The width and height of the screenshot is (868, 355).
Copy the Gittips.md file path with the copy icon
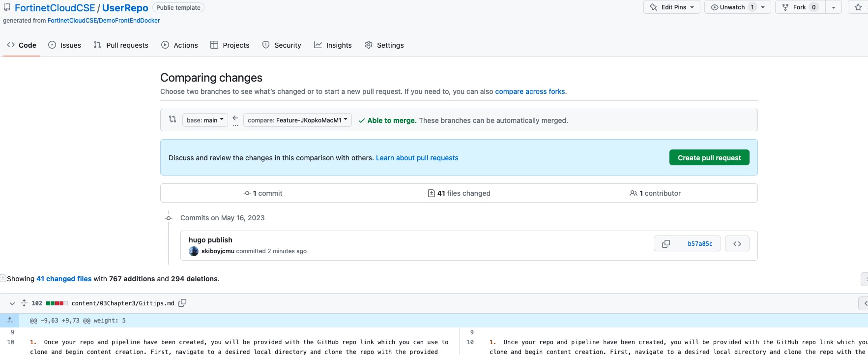(x=182, y=303)
